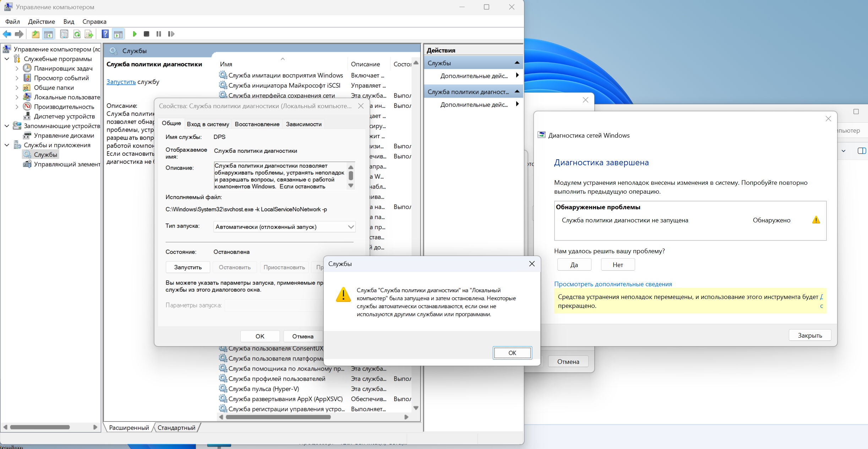Click the Планировщик задач clock icon
The width and height of the screenshot is (868, 449).
(27, 68)
